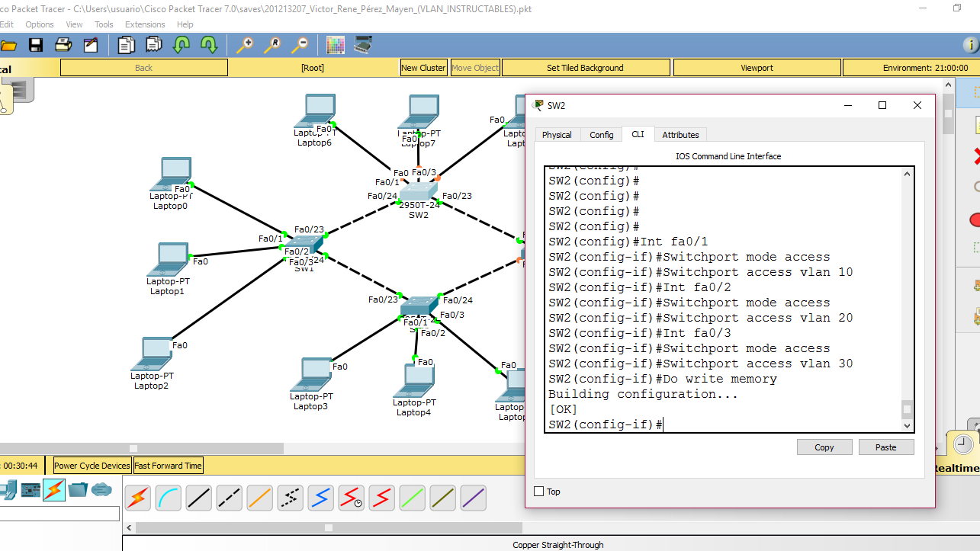
Task: Click the CLI terminal input area
Action: tap(722, 300)
